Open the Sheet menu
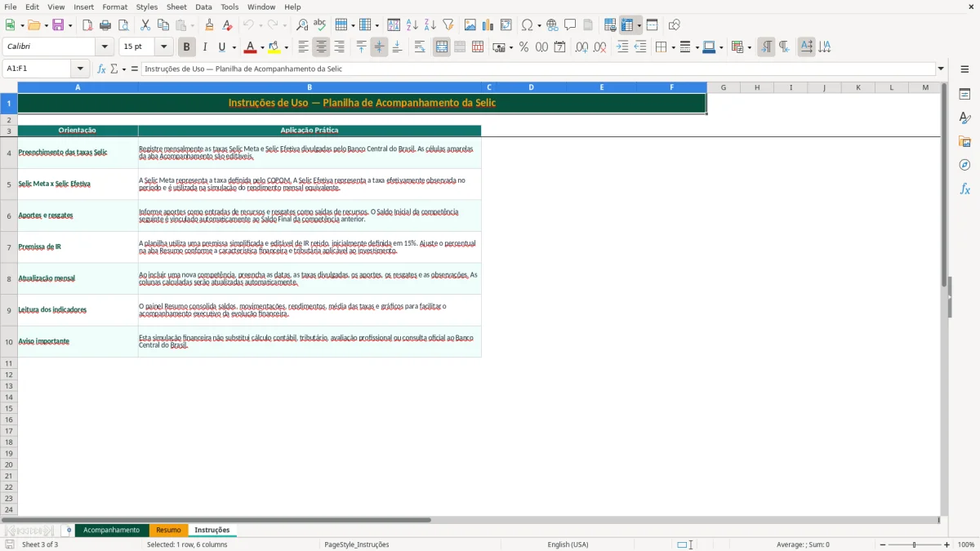Image resolution: width=980 pixels, height=551 pixels. [176, 7]
